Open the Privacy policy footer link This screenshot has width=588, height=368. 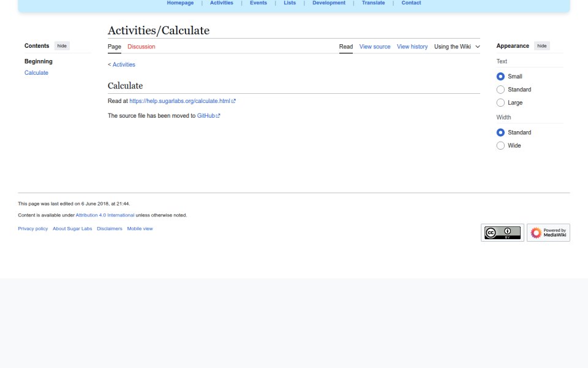pyautogui.click(x=33, y=229)
